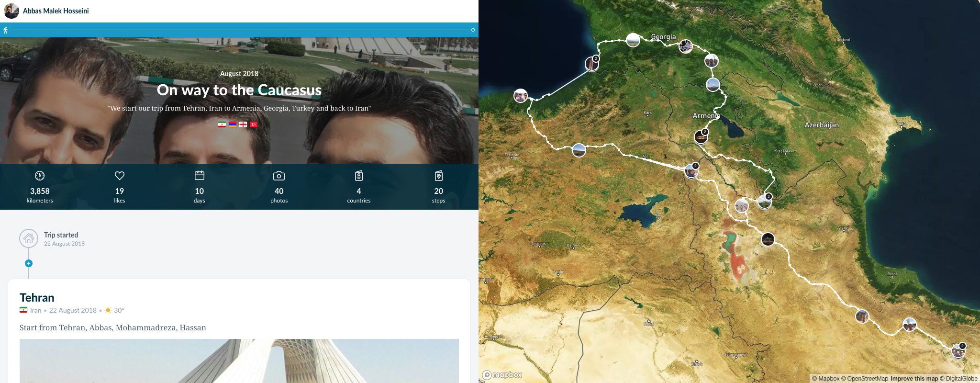Click the Improve this map link
The height and width of the screenshot is (383, 980).
click(914, 379)
